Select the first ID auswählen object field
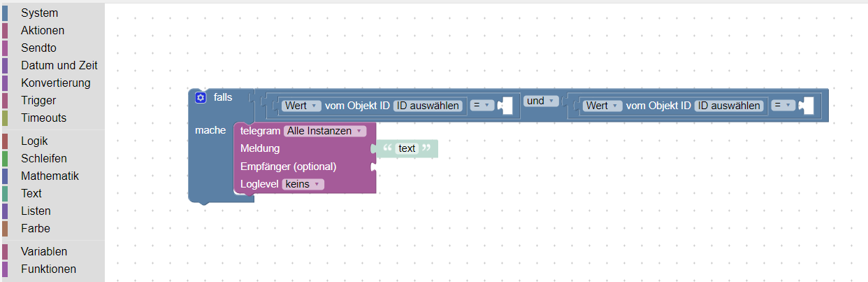 click(428, 106)
